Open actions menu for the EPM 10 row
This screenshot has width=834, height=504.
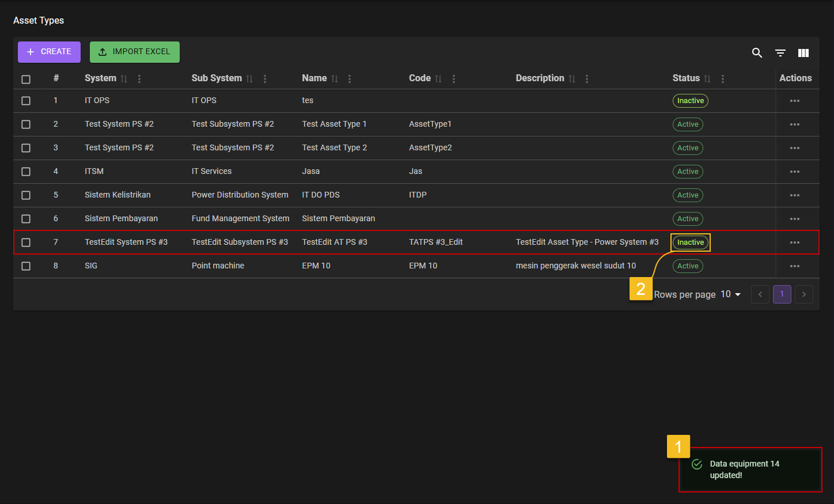click(x=795, y=266)
